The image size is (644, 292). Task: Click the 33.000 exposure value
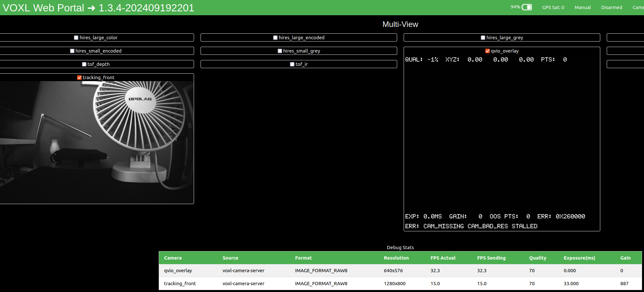[571, 284]
